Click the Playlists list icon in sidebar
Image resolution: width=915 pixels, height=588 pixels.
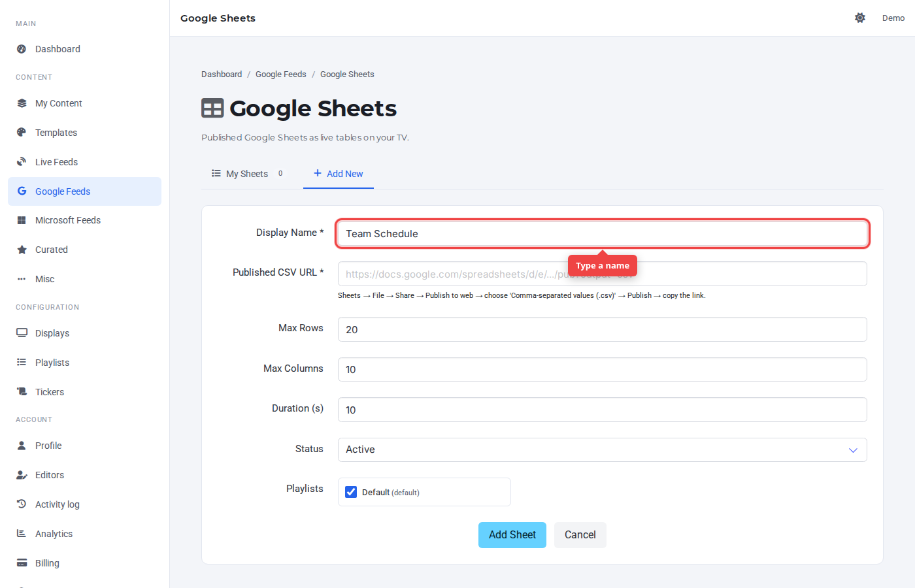click(22, 363)
